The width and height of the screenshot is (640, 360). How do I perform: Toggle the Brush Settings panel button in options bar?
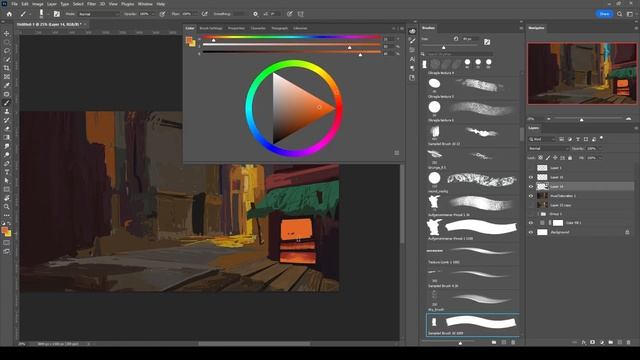[x=57, y=14]
